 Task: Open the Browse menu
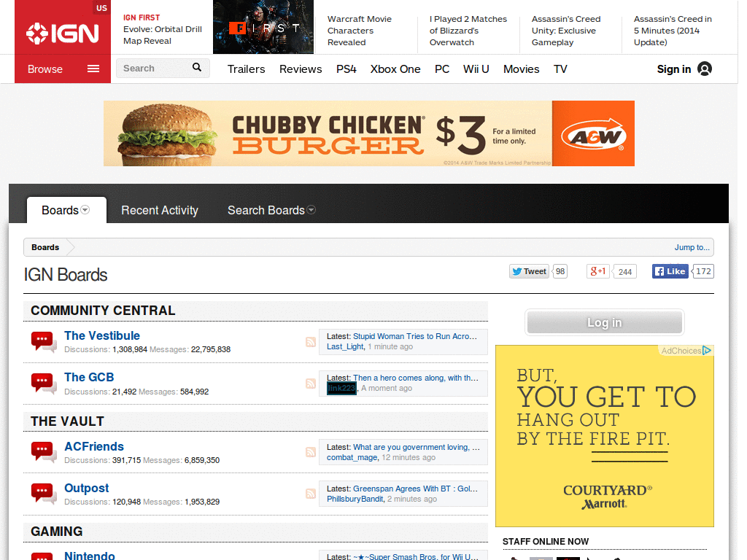(63, 69)
